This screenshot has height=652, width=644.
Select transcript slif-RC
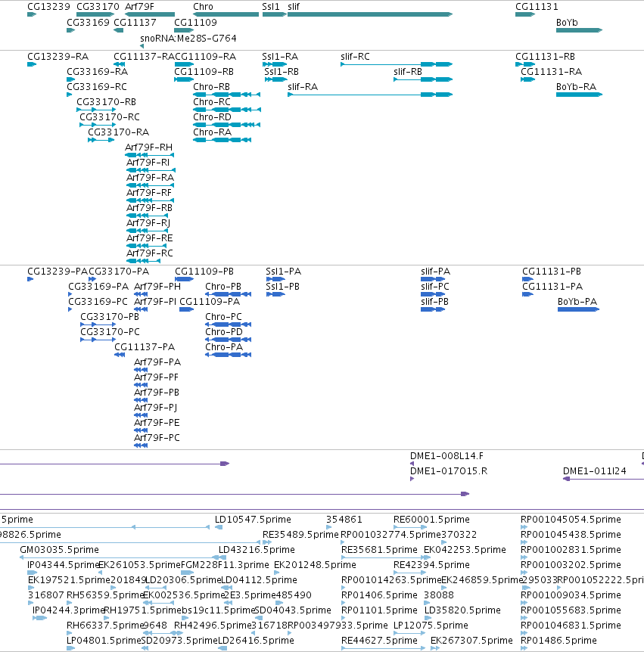click(x=397, y=64)
